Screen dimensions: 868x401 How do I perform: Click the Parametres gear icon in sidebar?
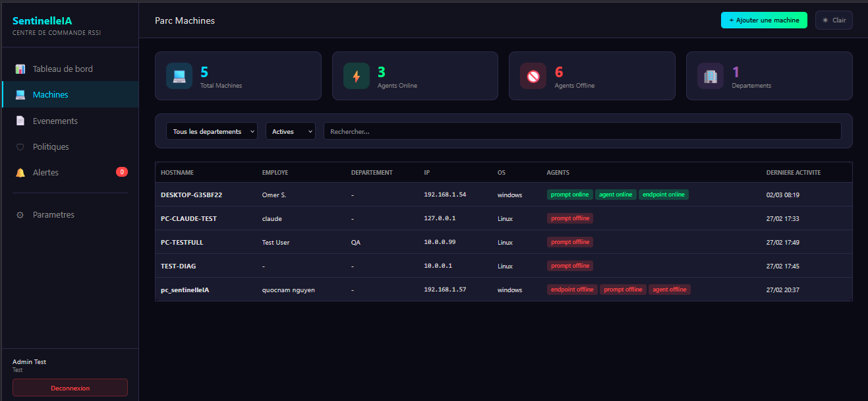pyautogui.click(x=20, y=215)
